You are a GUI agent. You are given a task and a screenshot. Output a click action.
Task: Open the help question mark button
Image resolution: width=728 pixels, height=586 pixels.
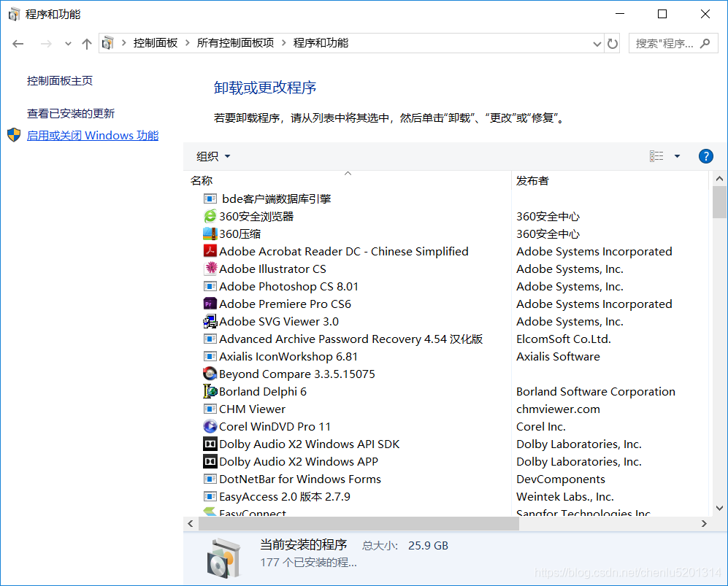705,156
